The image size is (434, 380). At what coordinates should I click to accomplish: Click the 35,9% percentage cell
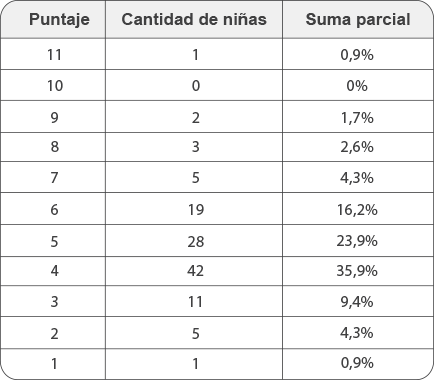(x=358, y=271)
